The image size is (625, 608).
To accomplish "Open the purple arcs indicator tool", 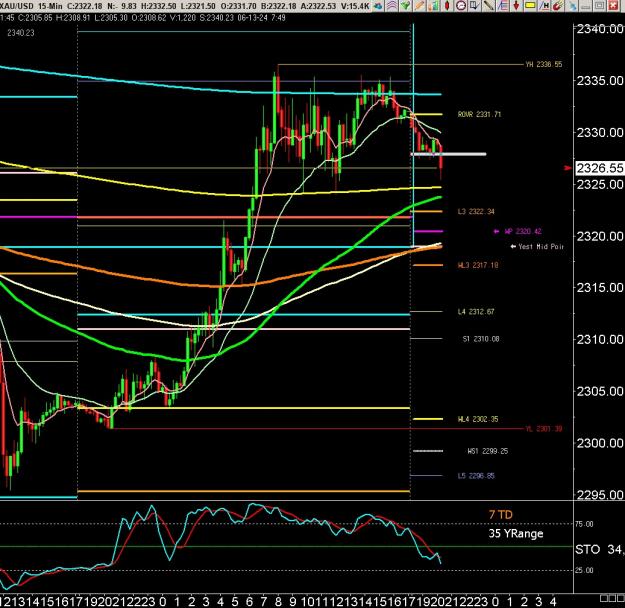I will (392, 6).
